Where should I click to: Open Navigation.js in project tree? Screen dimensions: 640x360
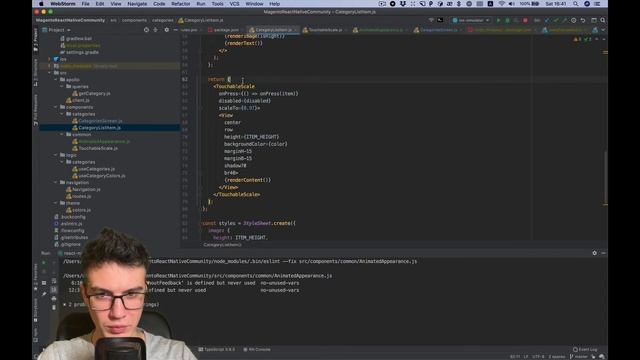click(83, 189)
